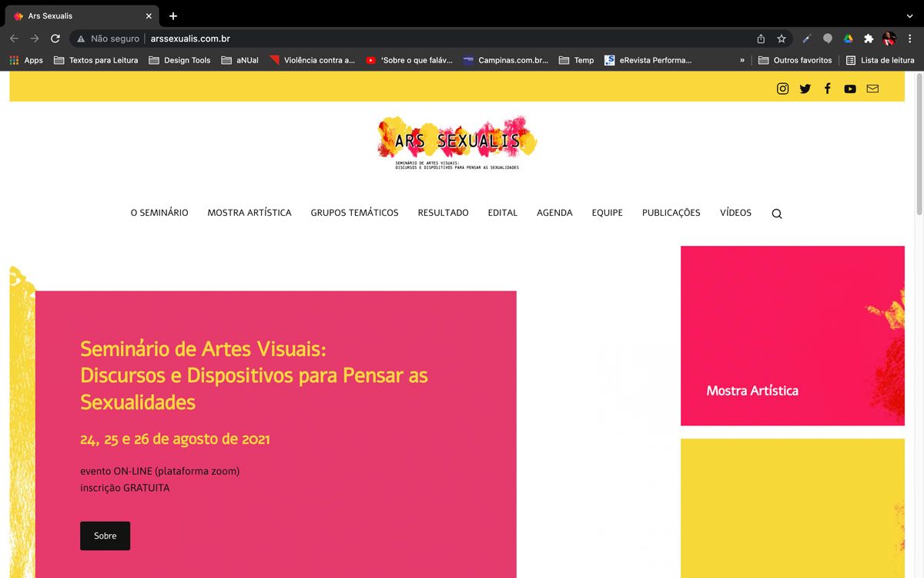Open Chrome extensions puzzle icon
Screen dimensions: 924x578
tap(869, 39)
